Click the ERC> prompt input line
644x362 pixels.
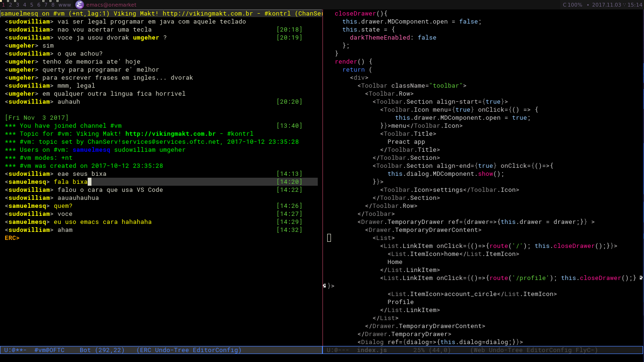click(x=161, y=238)
